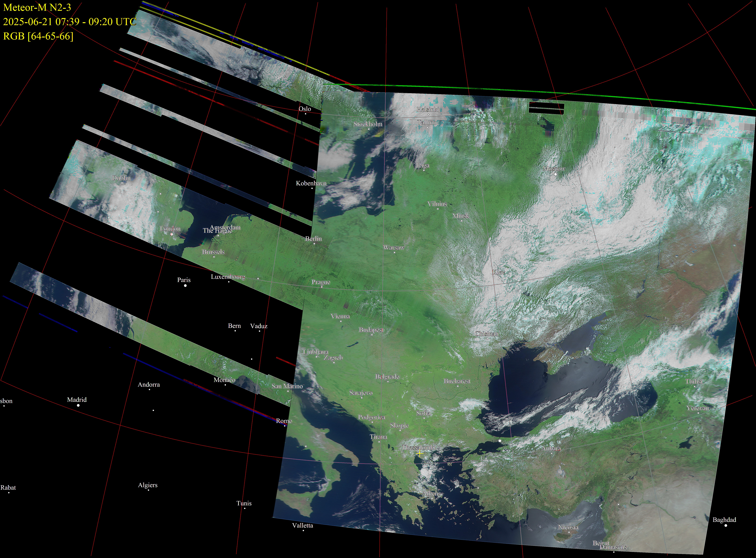Click the Thessaloniki city label
This screenshot has width=756, height=558.
419,448
